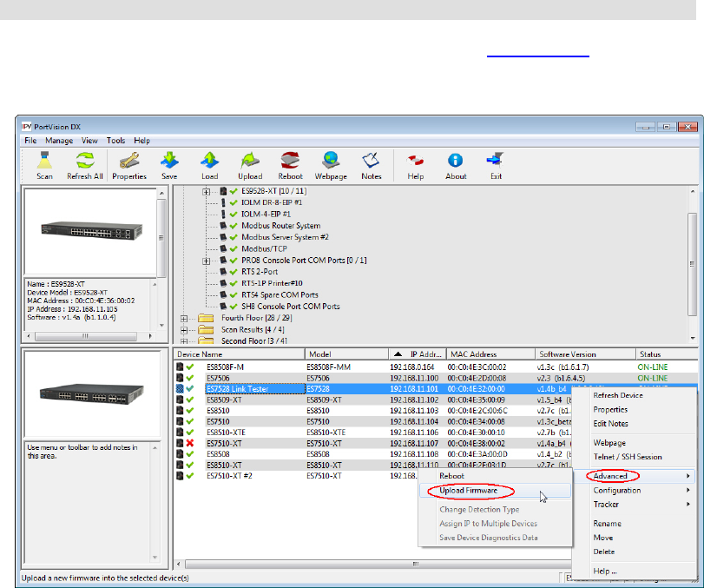
Task: Click the Scan Results folder icon
Action: [206, 329]
